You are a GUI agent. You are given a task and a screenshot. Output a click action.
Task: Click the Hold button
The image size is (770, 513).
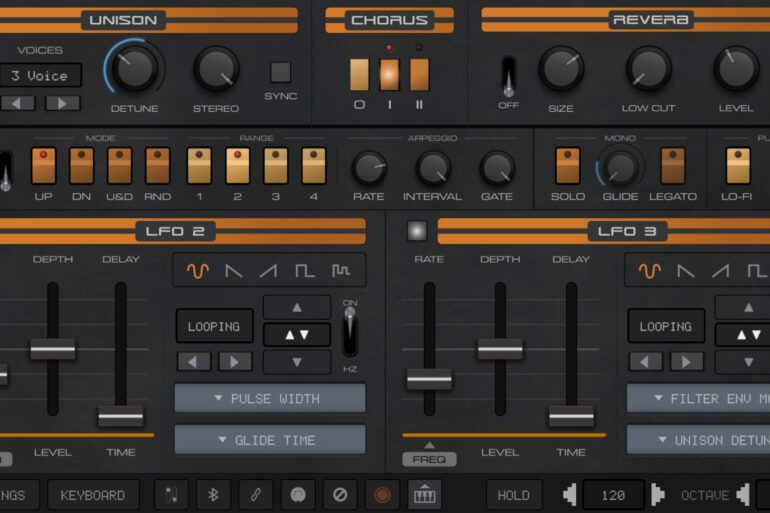coord(514,495)
